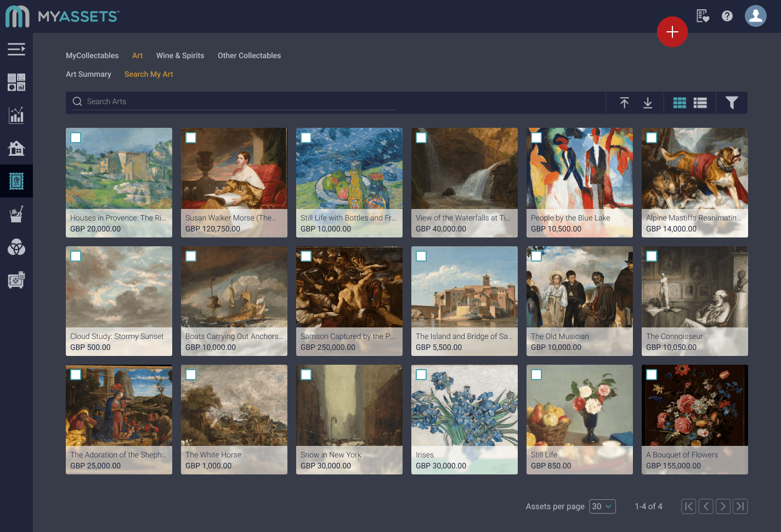Open Snow in New York artwork
Screen dimensions: 781x532
(x=349, y=420)
